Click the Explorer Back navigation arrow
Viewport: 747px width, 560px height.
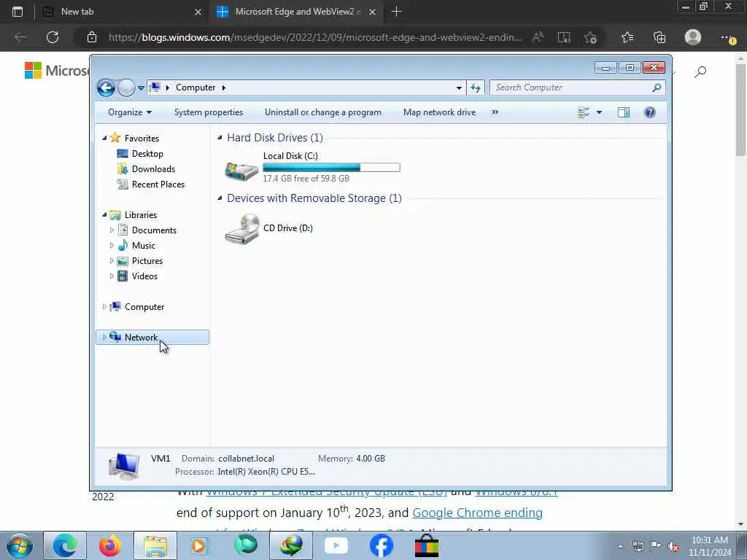pyautogui.click(x=106, y=87)
